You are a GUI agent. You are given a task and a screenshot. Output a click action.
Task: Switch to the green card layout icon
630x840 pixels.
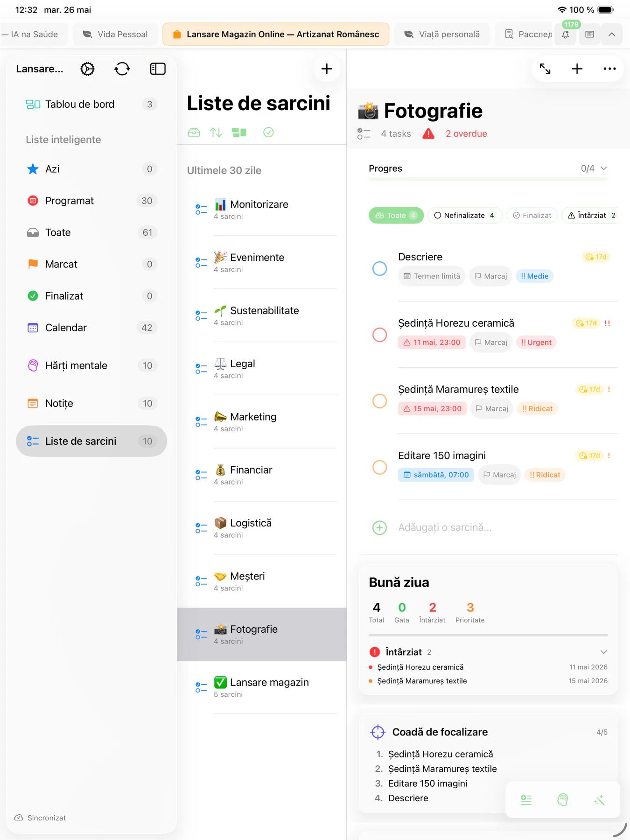239,133
